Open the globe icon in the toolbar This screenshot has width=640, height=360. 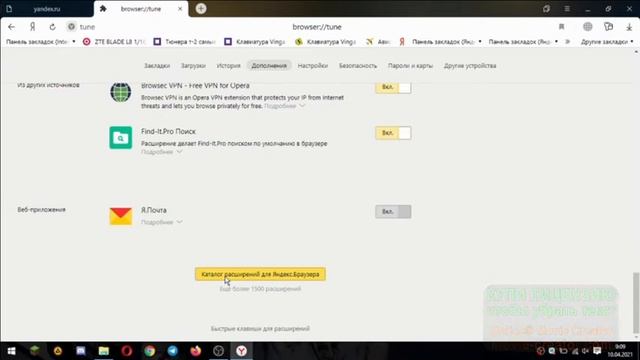(x=587, y=27)
